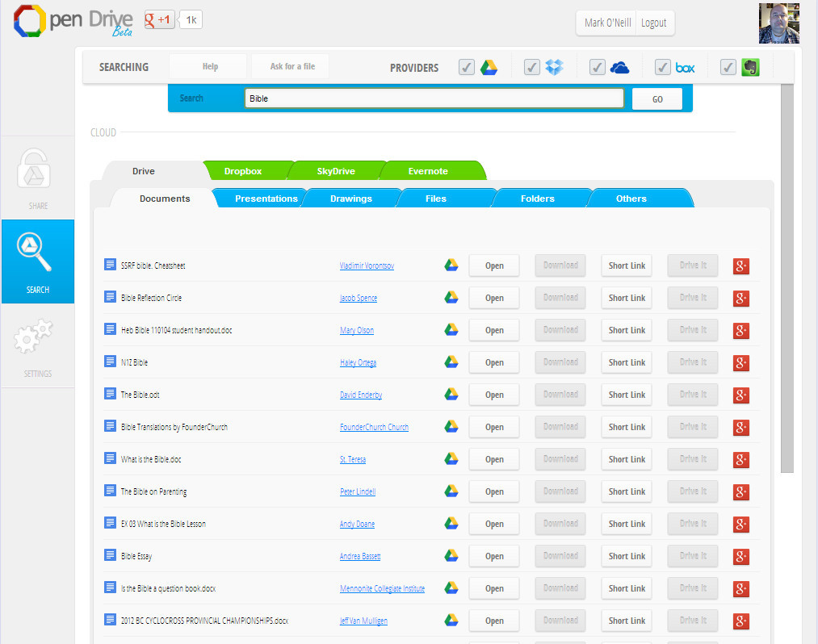Viewport: 818px width, 644px height.
Task: Click the Vladimir Vorontsov author link
Action: tap(367, 266)
